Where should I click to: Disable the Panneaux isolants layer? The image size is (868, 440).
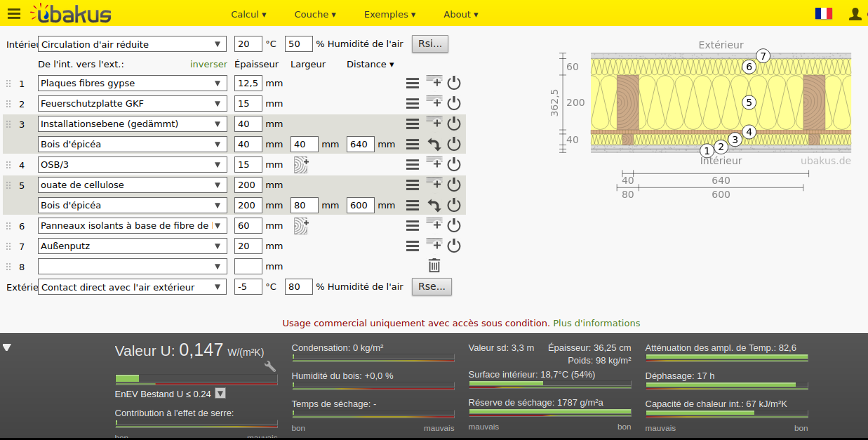(x=454, y=225)
